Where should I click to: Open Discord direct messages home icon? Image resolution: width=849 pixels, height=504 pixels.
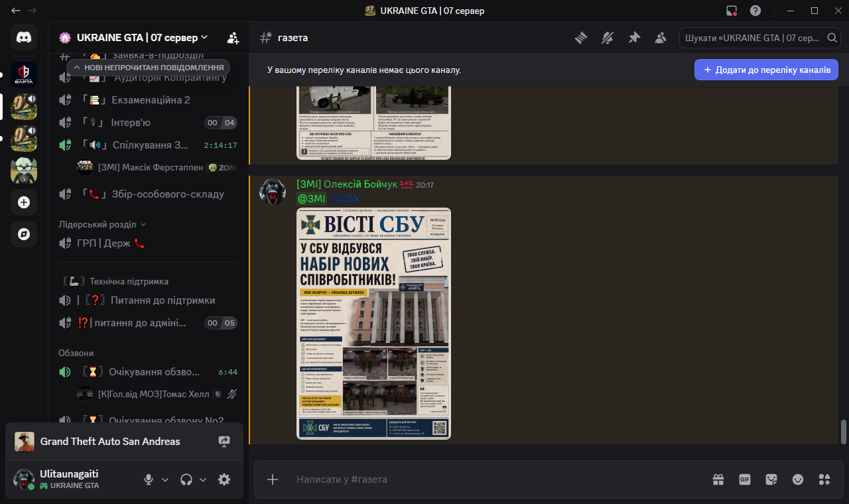[24, 37]
